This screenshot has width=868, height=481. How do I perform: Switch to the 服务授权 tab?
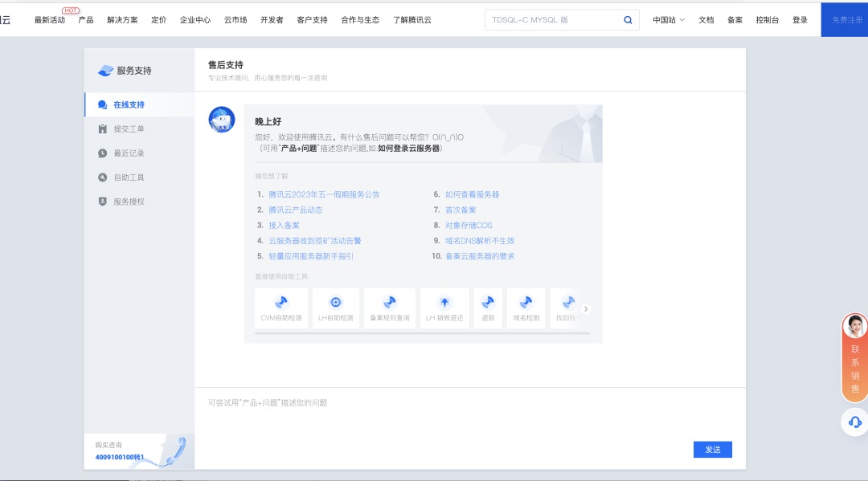[140, 202]
